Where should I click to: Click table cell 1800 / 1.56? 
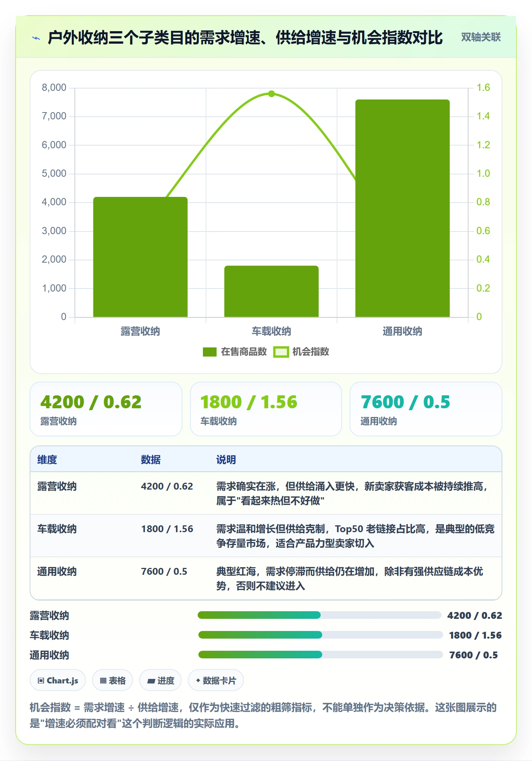[167, 529]
